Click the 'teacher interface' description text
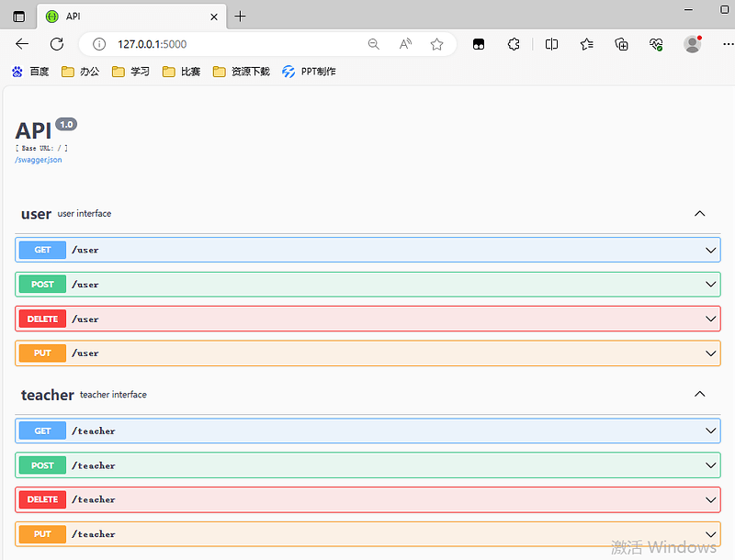This screenshot has height=560, width=735. (x=113, y=395)
